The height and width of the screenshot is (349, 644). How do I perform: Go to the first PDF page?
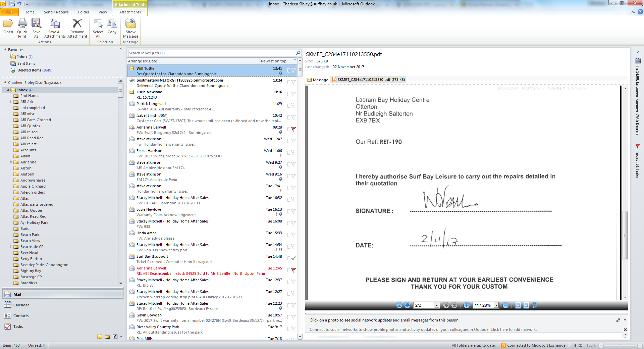[399, 305]
